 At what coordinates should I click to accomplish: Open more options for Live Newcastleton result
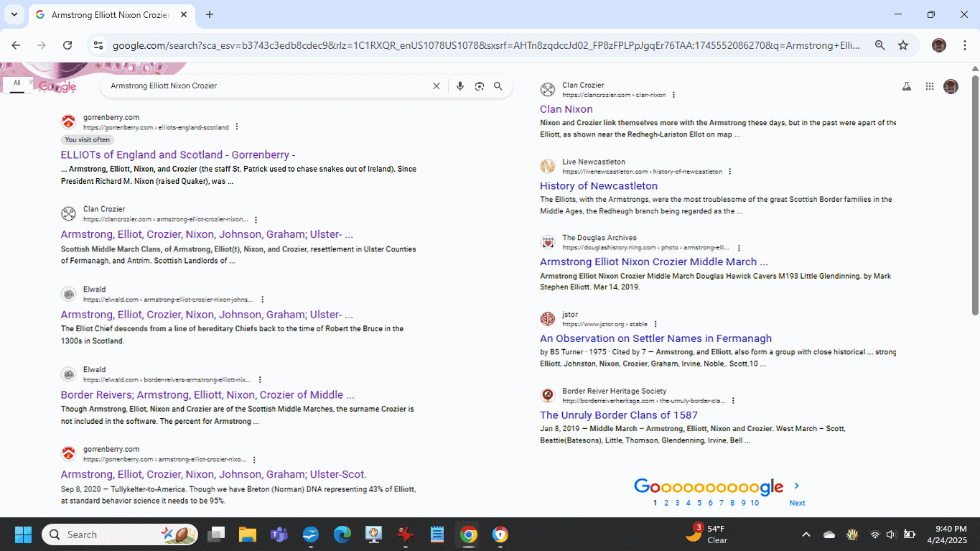(730, 172)
